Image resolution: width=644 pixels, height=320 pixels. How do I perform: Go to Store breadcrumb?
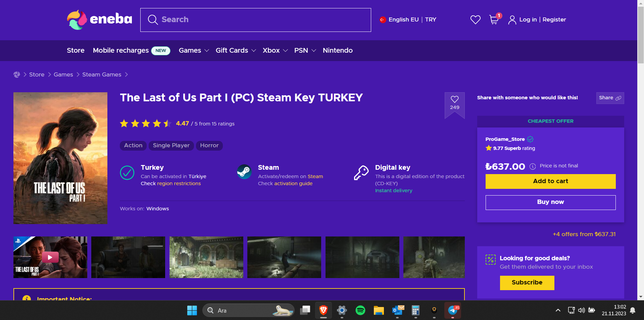click(x=37, y=74)
